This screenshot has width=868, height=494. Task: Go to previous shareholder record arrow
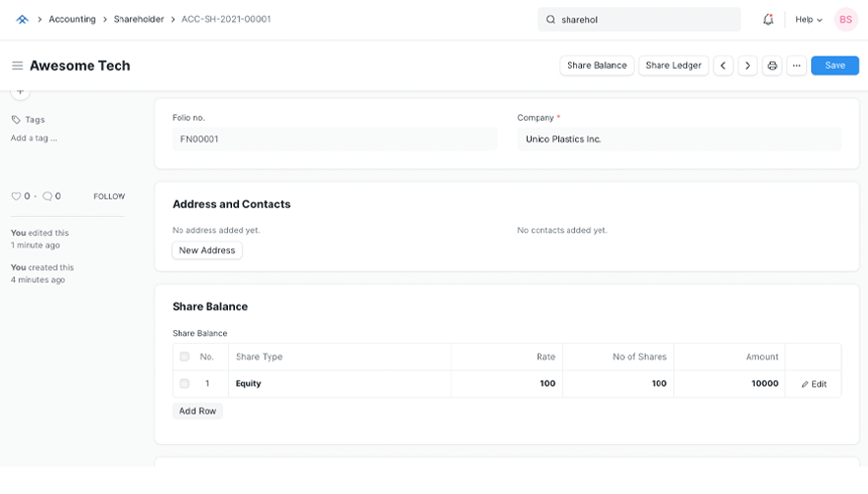click(723, 66)
